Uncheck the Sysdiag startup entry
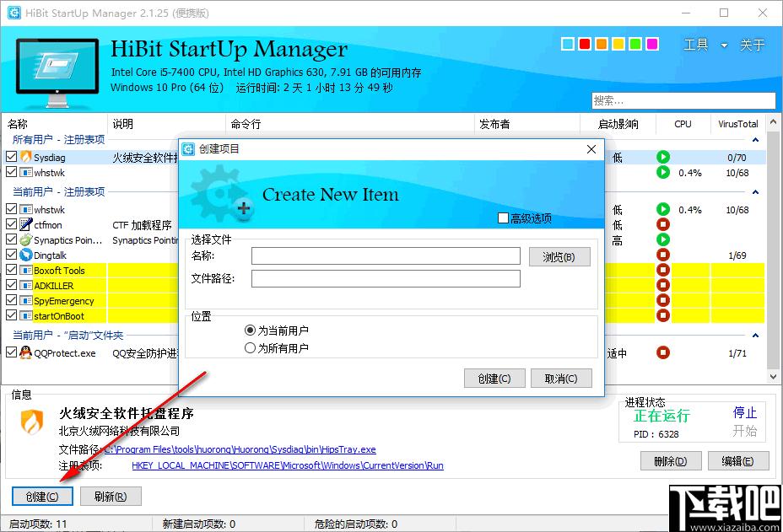 [12, 157]
